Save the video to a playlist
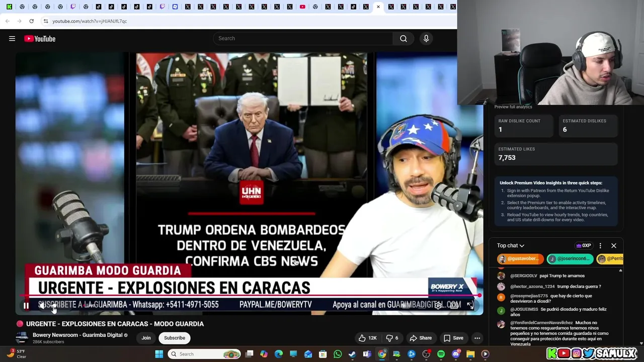 click(453, 338)
